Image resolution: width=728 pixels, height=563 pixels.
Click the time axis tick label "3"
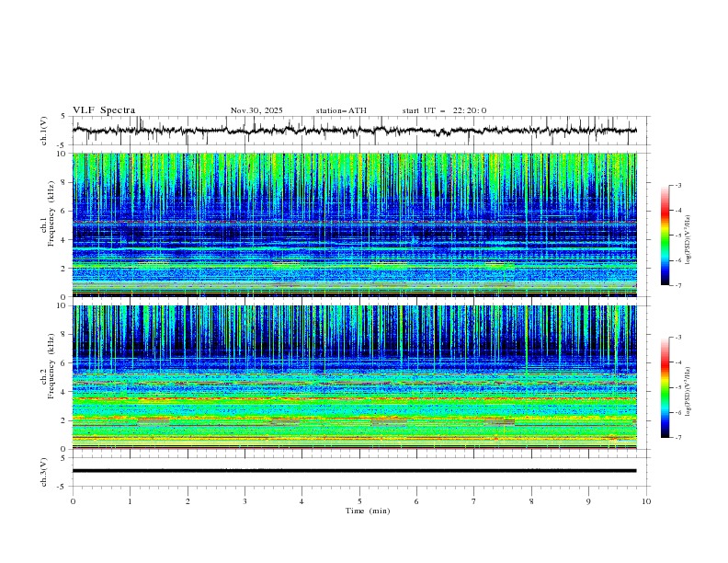point(245,501)
